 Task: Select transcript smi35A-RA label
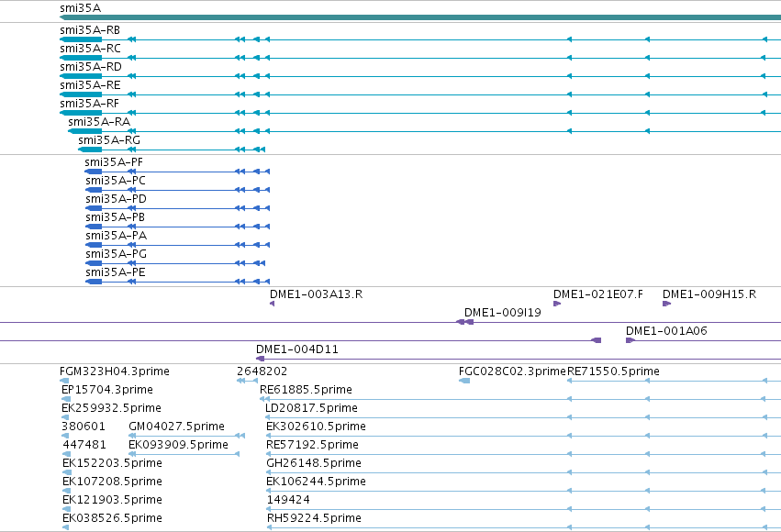(x=99, y=122)
